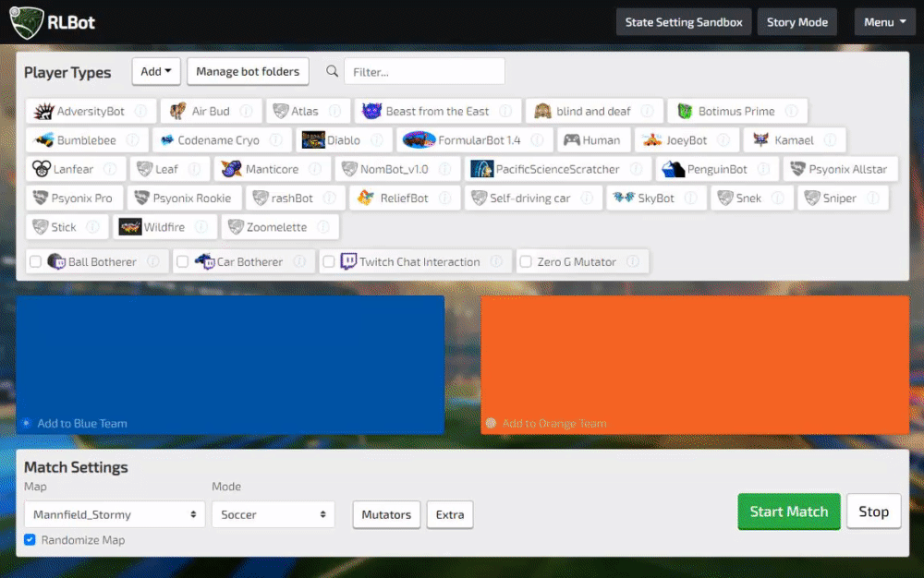Switch to Story Mode
Viewport: 924px width, 578px height.
[x=796, y=21]
